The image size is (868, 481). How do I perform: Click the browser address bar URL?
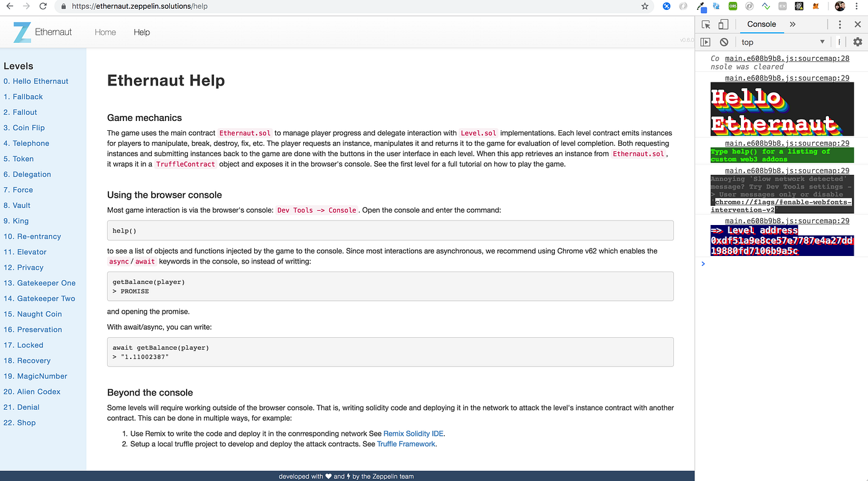(140, 6)
